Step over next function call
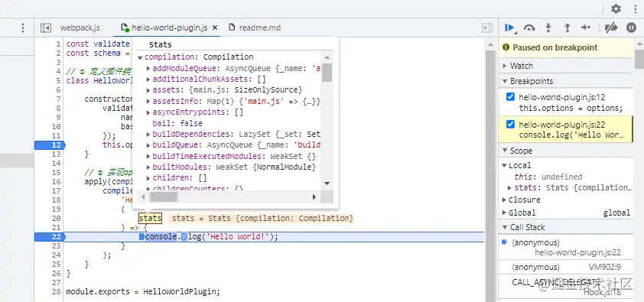The height and width of the screenshot is (302, 644). point(529,28)
